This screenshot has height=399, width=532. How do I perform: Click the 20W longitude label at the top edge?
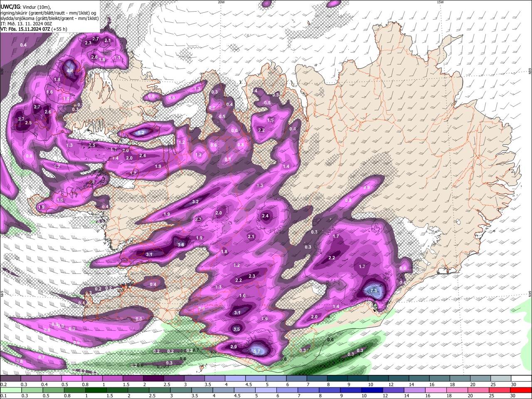pos(222,2)
